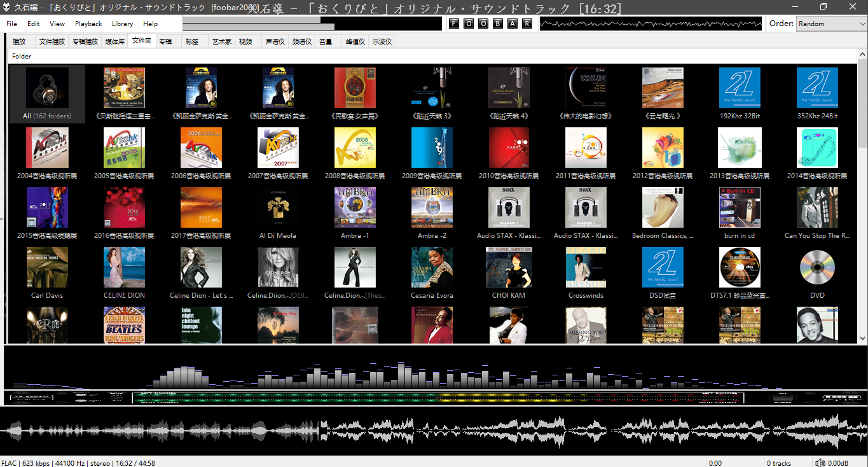868x467 pixels.
Task: Click the Folder column header
Action: click(22, 56)
